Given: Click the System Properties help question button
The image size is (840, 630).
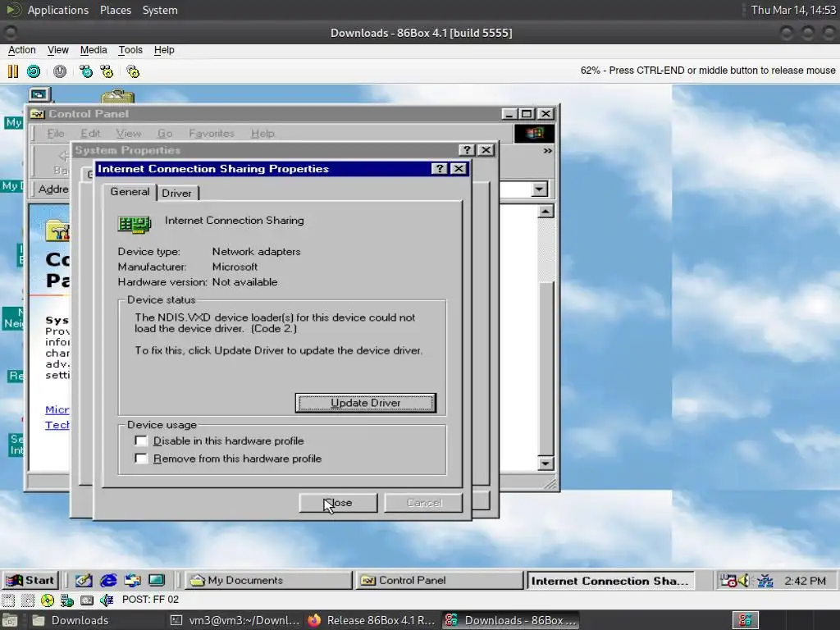Looking at the screenshot, I should [467, 150].
